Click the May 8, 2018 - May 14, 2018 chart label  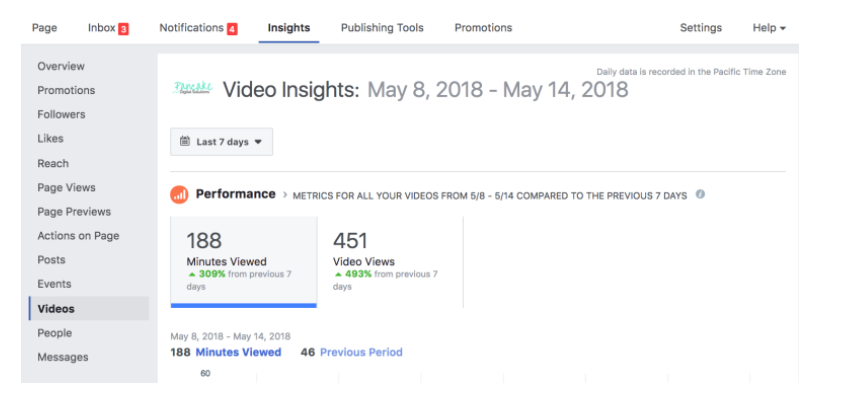231,336
